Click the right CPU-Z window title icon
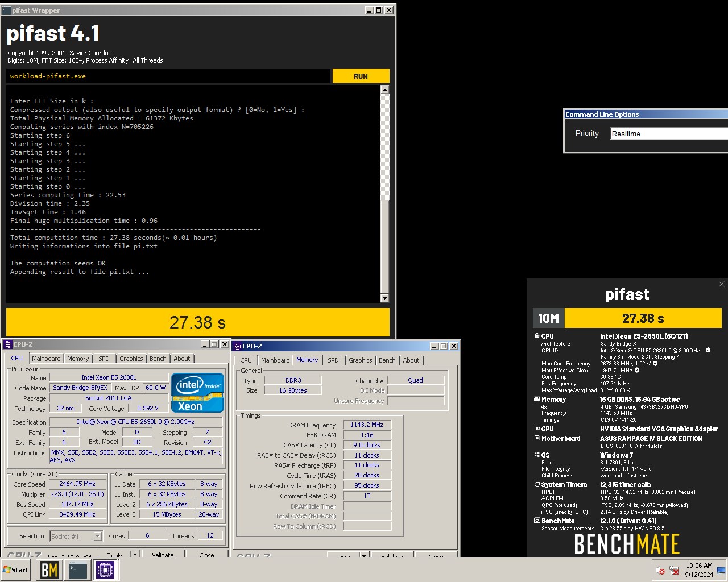 (237, 346)
